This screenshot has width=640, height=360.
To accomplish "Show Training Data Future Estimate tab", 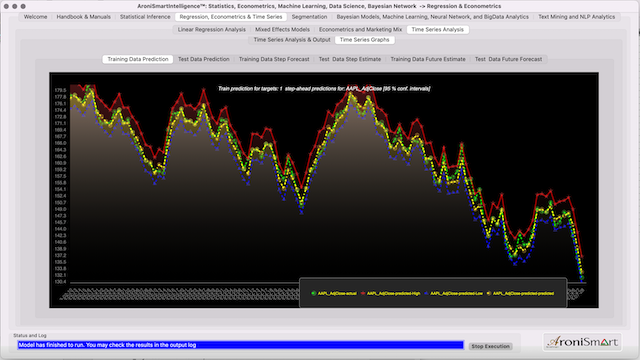I will [428, 59].
